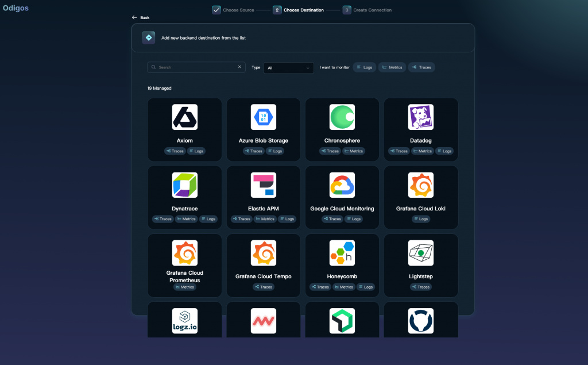588x365 pixels.
Task: Click the Grafana Cloud Tempo card title
Action: pos(263,276)
